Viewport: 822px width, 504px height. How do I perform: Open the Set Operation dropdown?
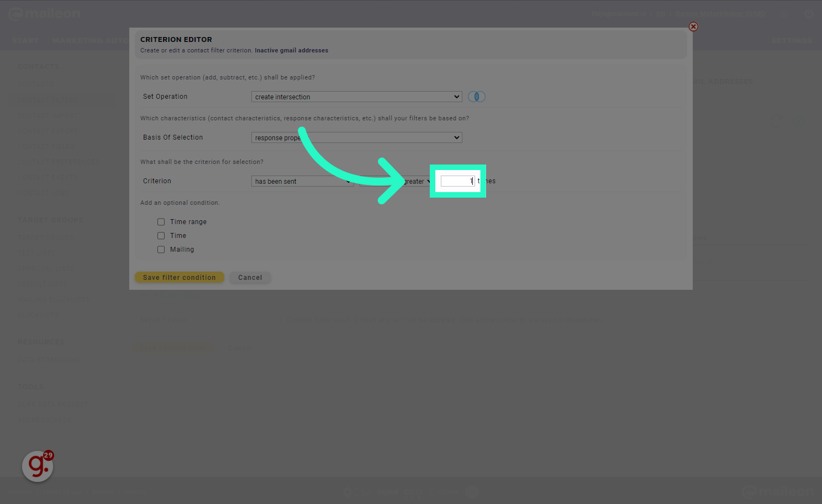coord(356,97)
